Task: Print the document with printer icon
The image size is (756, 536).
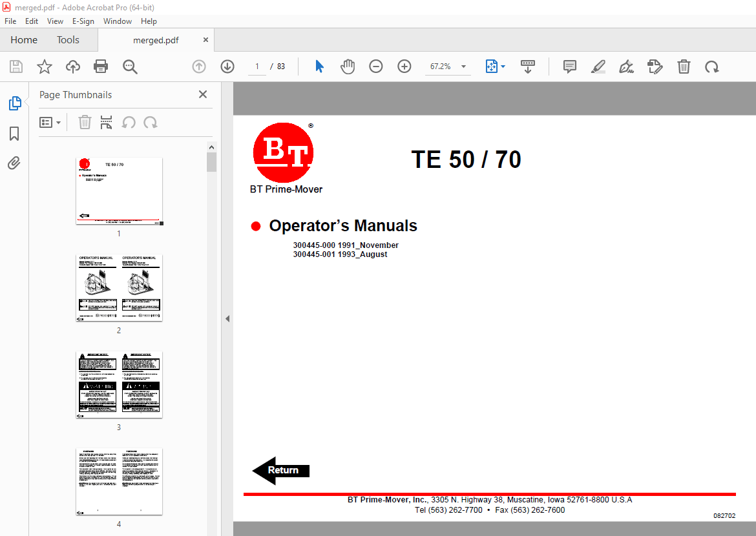Action: pos(101,67)
